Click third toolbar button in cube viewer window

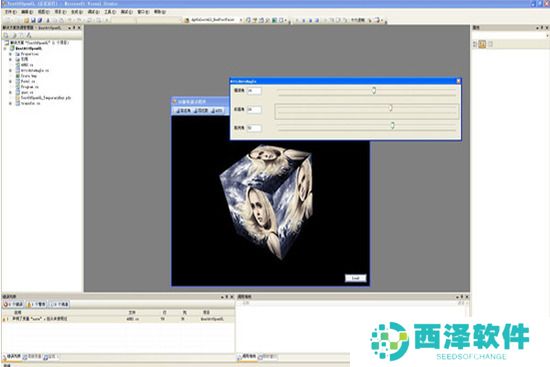click(217, 111)
